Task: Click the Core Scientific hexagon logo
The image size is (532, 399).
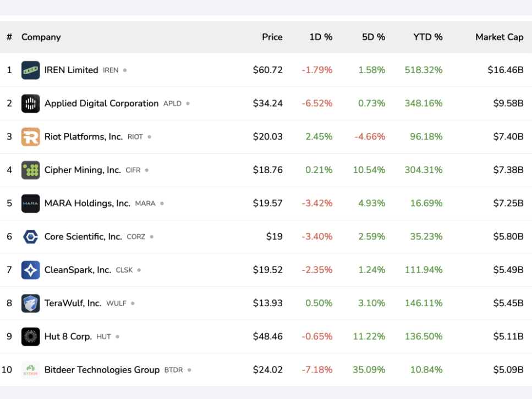Action: tap(31, 237)
